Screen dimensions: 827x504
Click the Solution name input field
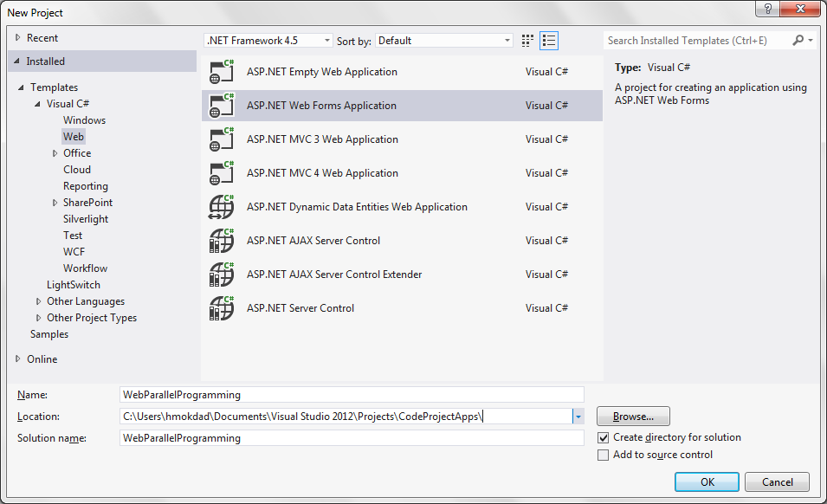point(352,437)
